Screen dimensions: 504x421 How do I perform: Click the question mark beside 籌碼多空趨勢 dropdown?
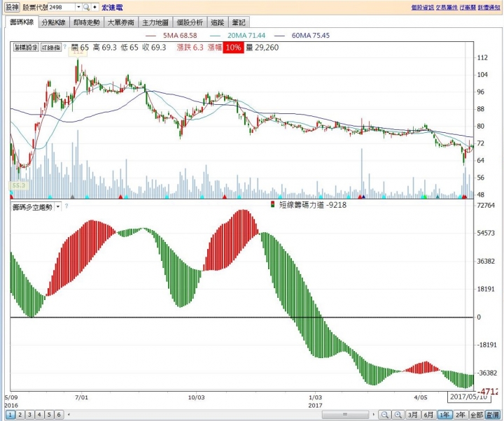pyautogui.click(x=66, y=206)
